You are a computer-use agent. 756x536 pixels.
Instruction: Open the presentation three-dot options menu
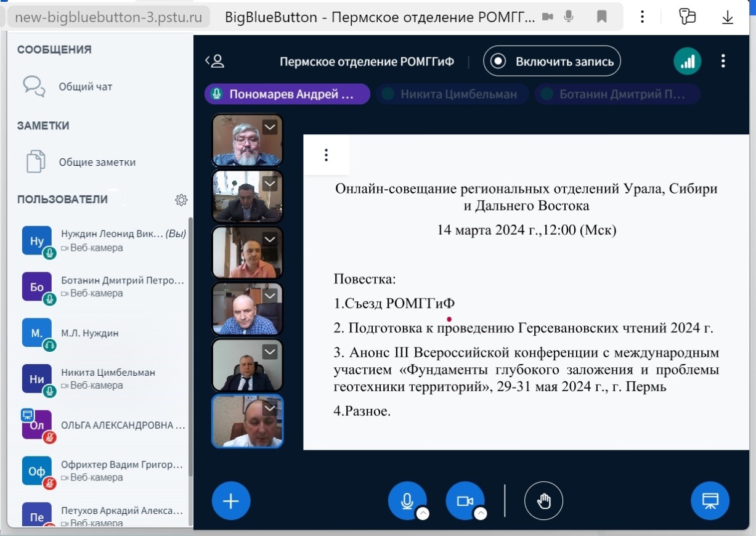click(x=327, y=155)
